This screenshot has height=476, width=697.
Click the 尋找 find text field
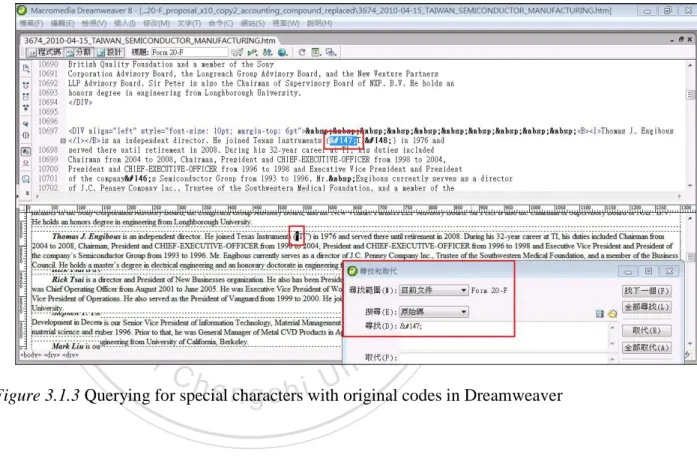[x=503, y=334]
